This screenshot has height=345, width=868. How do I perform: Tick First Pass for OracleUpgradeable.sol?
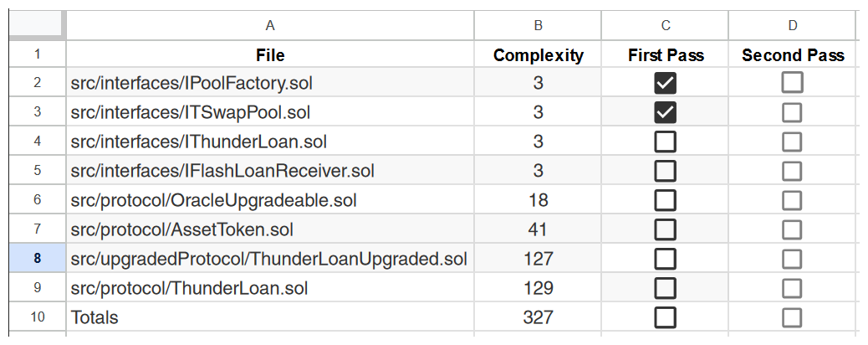point(666,200)
